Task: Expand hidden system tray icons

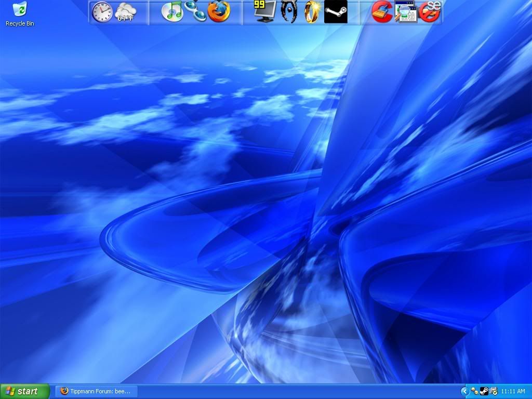Action: click(465, 391)
